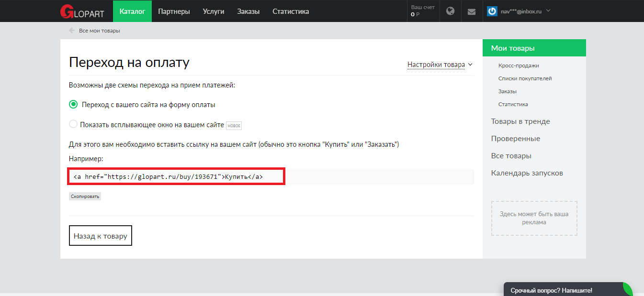Click the back arrow near 'Все мои товары'
Screen dimensions: 644x296
point(72,31)
